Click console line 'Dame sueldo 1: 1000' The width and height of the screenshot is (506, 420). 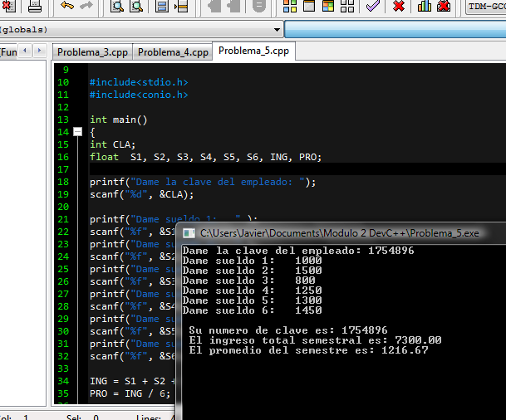[252, 261]
